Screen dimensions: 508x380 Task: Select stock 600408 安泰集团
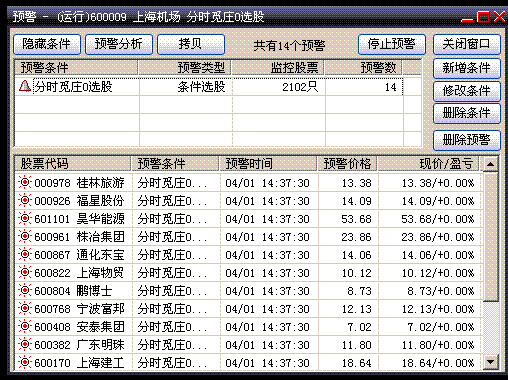(79, 327)
